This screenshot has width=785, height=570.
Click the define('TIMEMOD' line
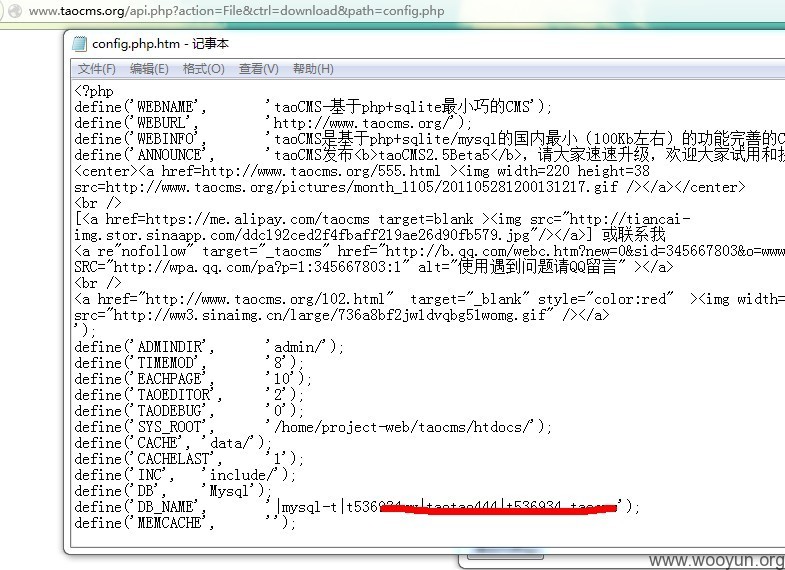189,363
